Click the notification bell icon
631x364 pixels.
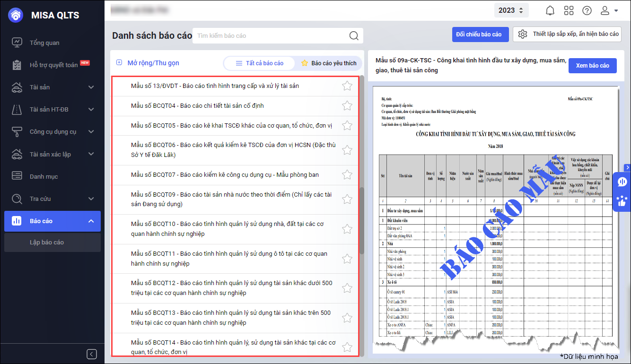coord(550,10)
